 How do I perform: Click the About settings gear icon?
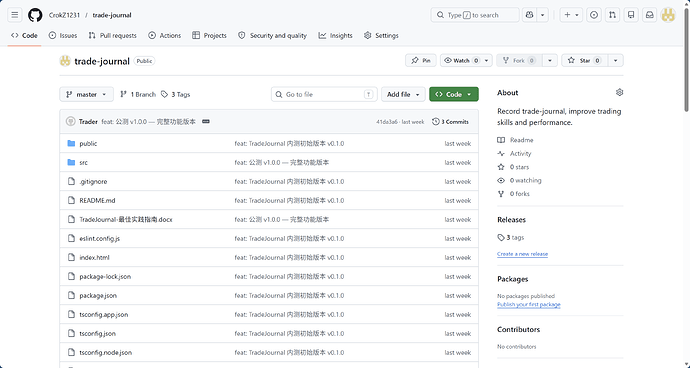click(620, 92)
